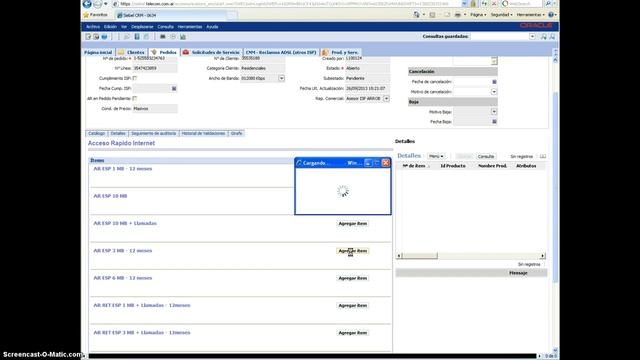Click the Prod. y Serv. tab icon

[325, 52]
